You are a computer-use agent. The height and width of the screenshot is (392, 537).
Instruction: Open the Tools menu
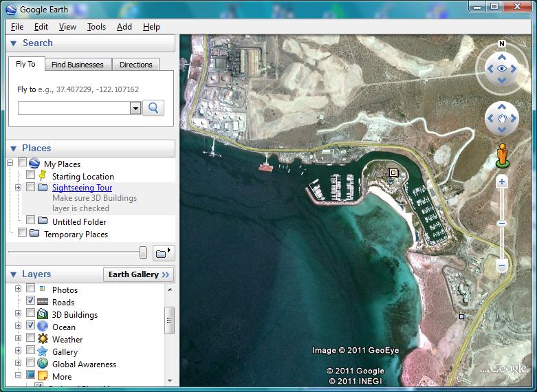click(96, 27)
